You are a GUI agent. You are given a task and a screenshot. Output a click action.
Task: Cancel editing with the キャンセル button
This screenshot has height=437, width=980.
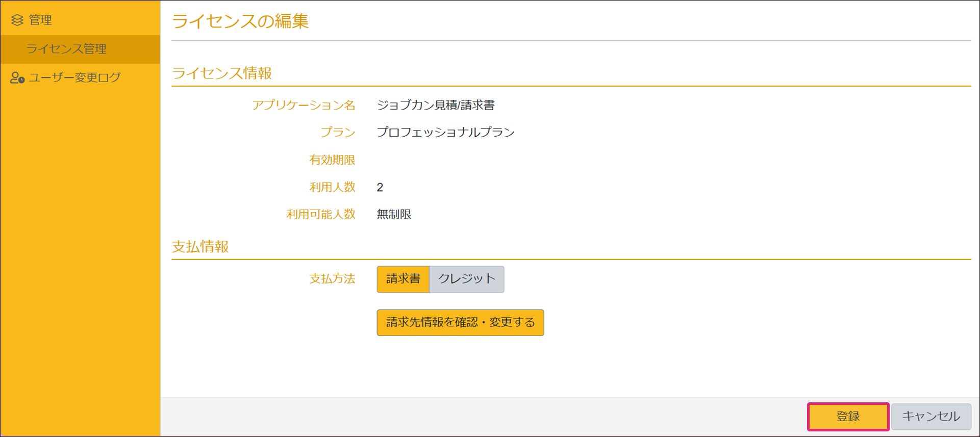pyautogui.click(x=931, y=417)
